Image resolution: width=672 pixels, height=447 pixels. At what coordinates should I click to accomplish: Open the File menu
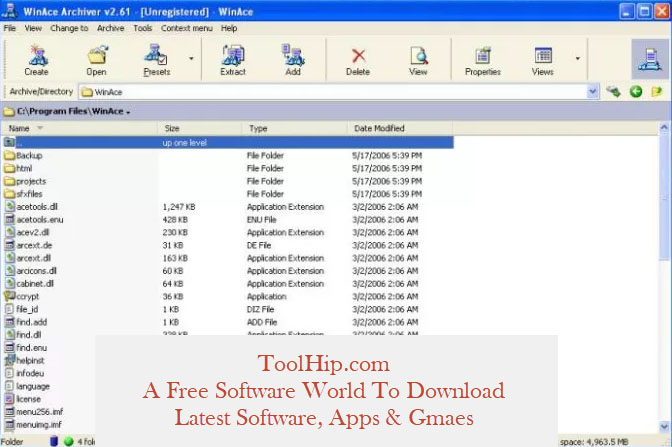pos(9,28)
